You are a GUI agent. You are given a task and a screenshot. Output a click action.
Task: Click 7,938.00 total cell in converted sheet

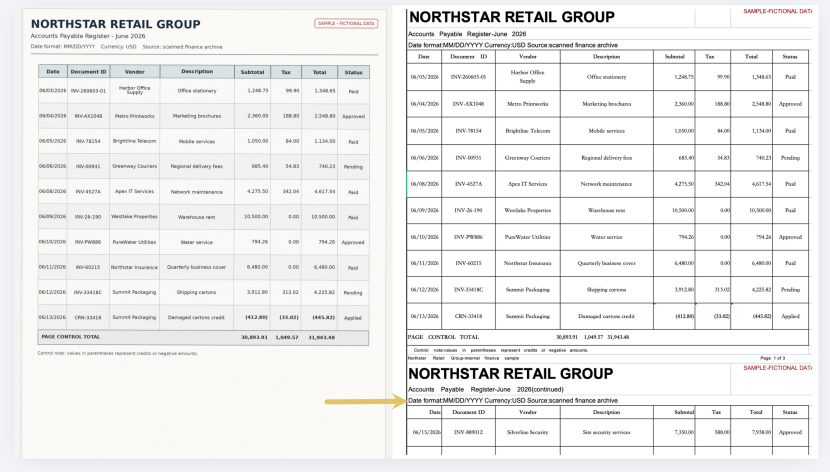(x=751, y=432)
